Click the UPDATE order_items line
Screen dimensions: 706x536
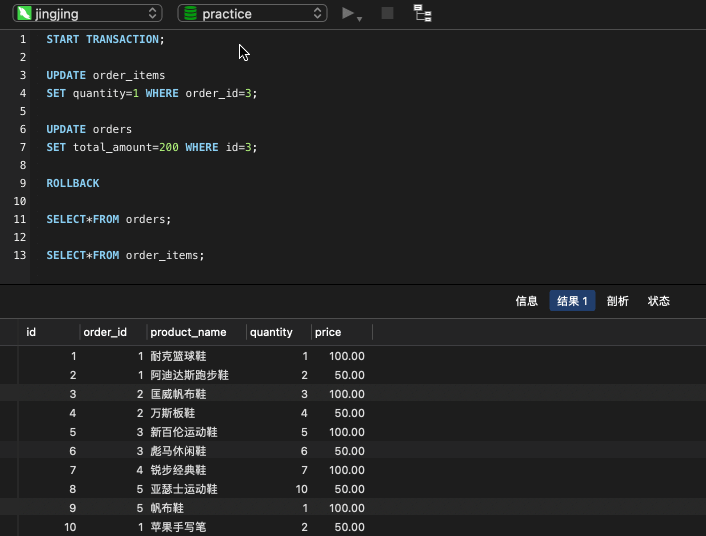point(106,75)
